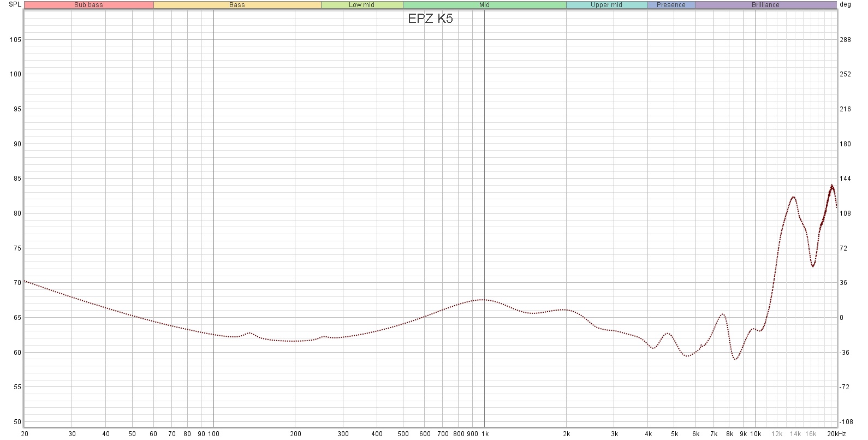Click the 85 SPL axis value
Screen dimensions: 868x440
(17, 179)
